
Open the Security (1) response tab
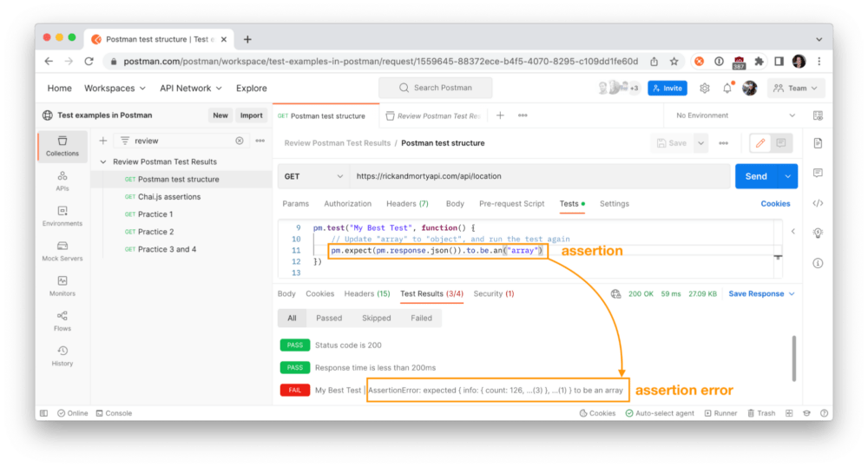493,293
